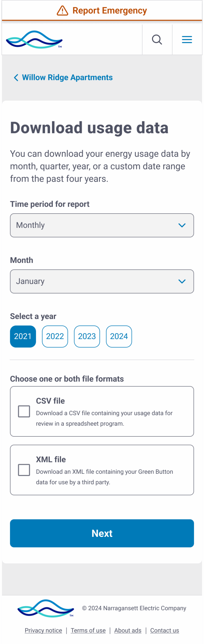Click the search magnifier icon
This screenshot has height=644, width=204.
click(157, 40)
